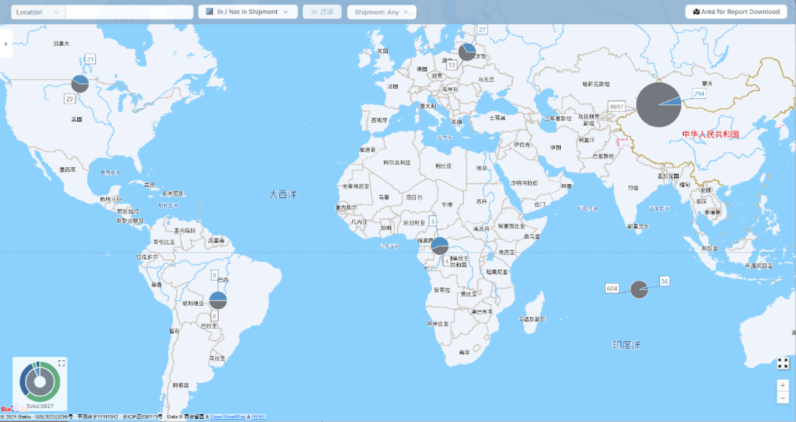
Task: Select the pie cluster over Canada
Action: 81,84
